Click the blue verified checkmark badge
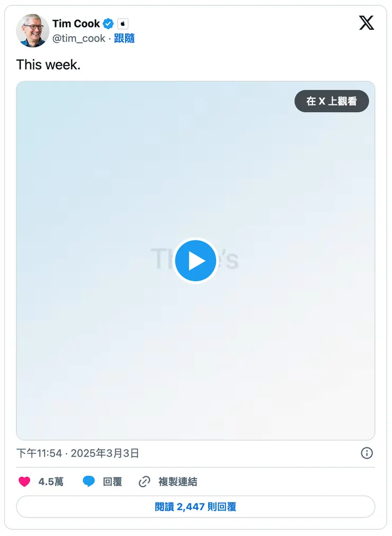392x536 pixels. pyautogui.click(x=108, y=23)
